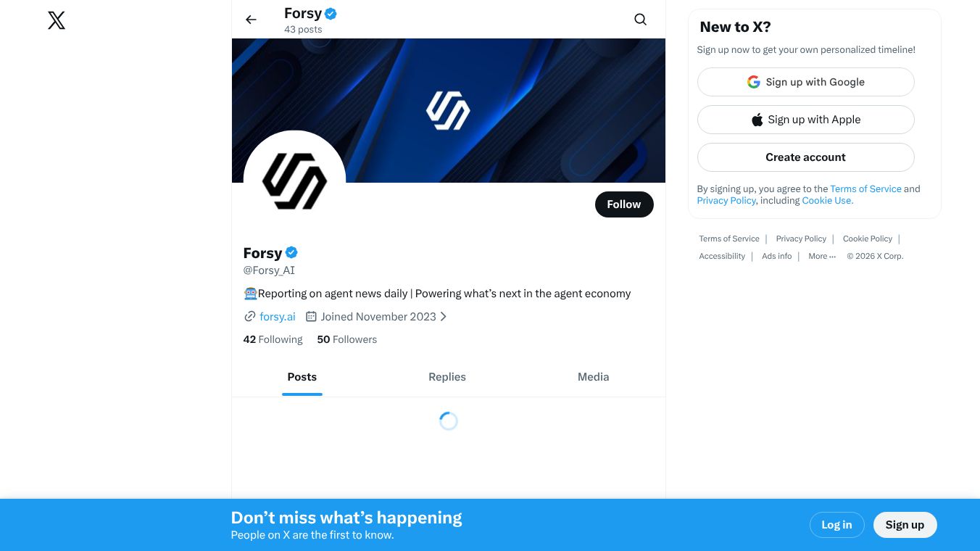Follow the Forsy account
This screenshot has width=980, height=551.
point(624,204)
